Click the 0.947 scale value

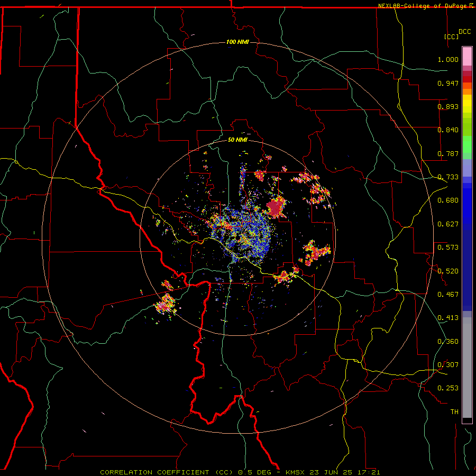(x=448, y=83)
